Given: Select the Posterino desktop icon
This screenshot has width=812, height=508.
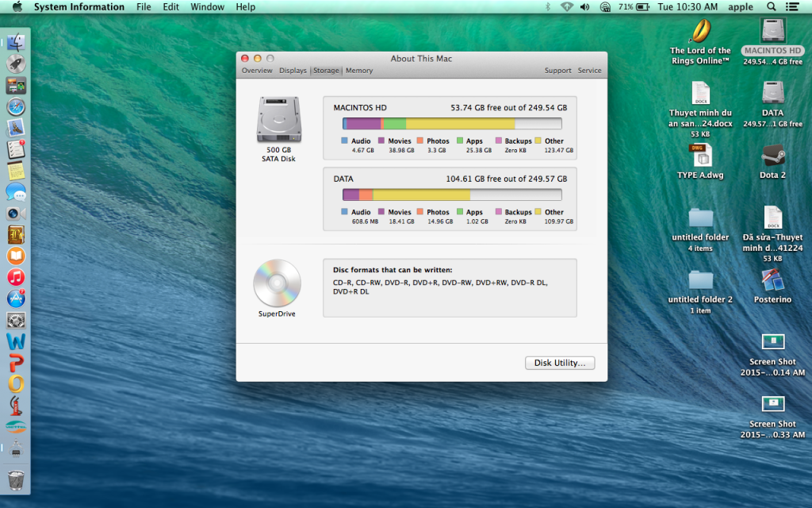Looking at the screenshot, I should click(x=772, y=279).
